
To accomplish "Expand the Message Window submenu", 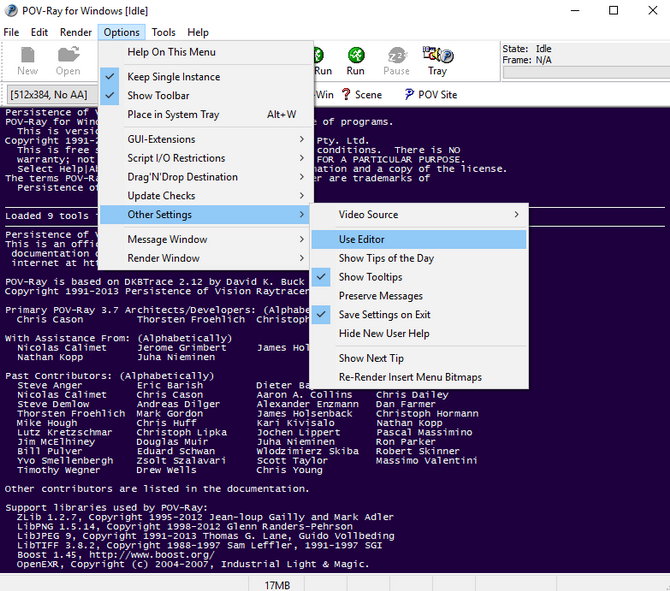I will pyautogui.click(x=206, y=239).
